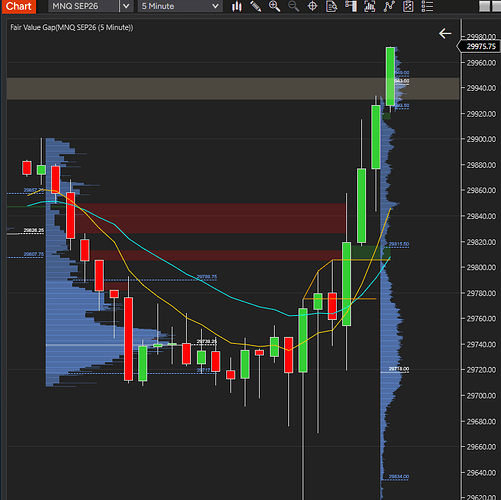Open the 5 Minute interval dropdown

pyautogui.click(x=180, y=6)
